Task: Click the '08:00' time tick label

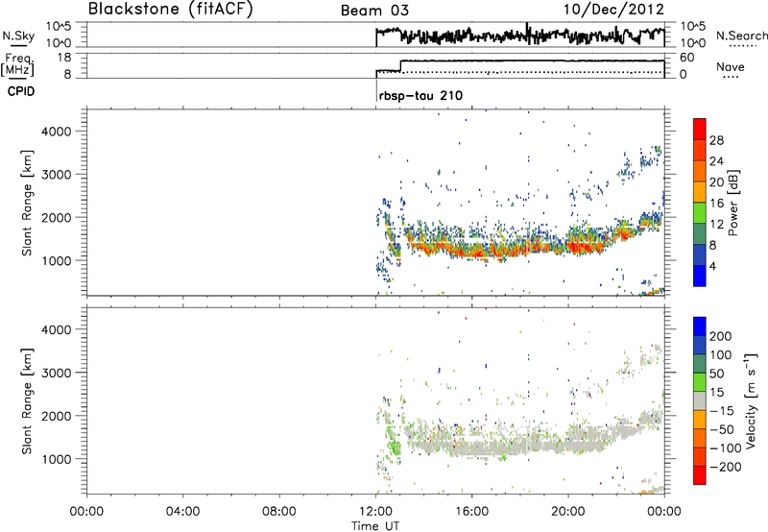Action: (x=279, y=512)
